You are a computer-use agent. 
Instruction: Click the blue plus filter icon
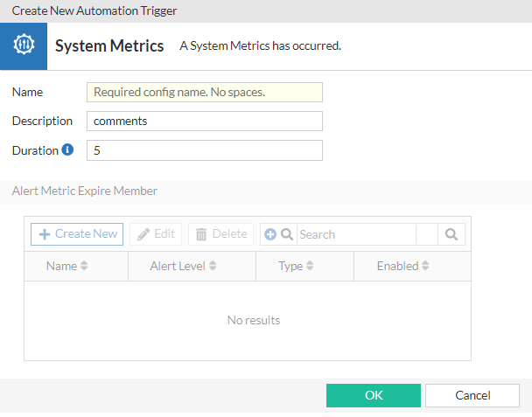coord(270,234)
